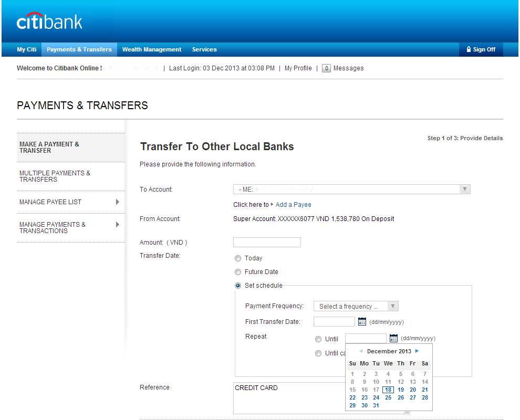Click the Super Account XXXXXX6077 balance text
The width and height of the screenshot is (520, 420).
tap(314, 219)
